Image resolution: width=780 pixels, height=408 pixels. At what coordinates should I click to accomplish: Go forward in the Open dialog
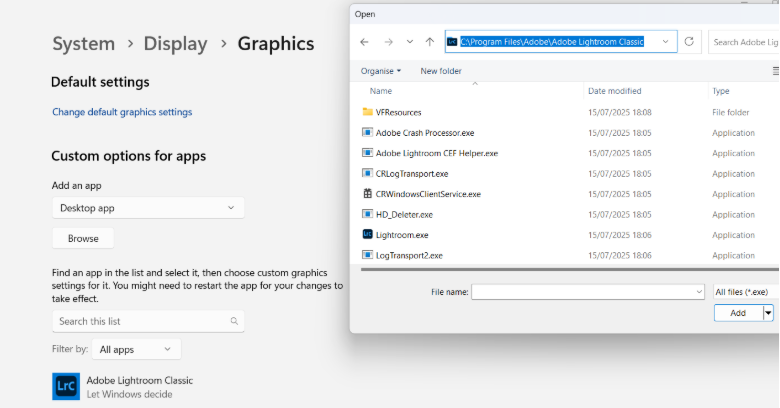click(x=389, y=42)
